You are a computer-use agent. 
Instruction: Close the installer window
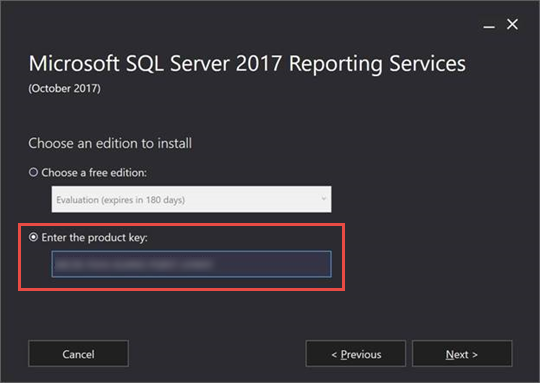click(x=512, y=24)
